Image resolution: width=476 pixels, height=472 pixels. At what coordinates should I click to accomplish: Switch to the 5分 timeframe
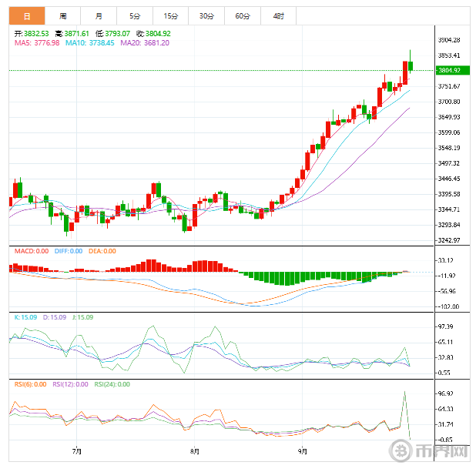tap(135, 15)
